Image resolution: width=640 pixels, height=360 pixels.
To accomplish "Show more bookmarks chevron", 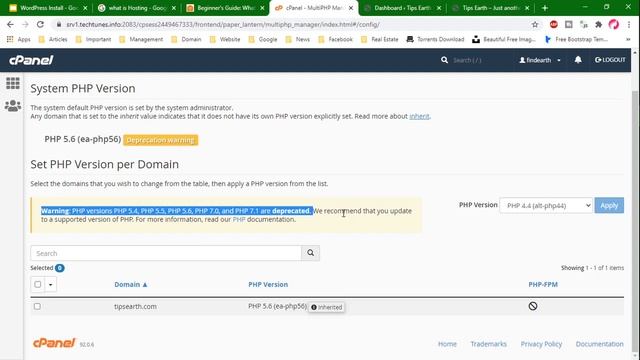I will (628, 39).
